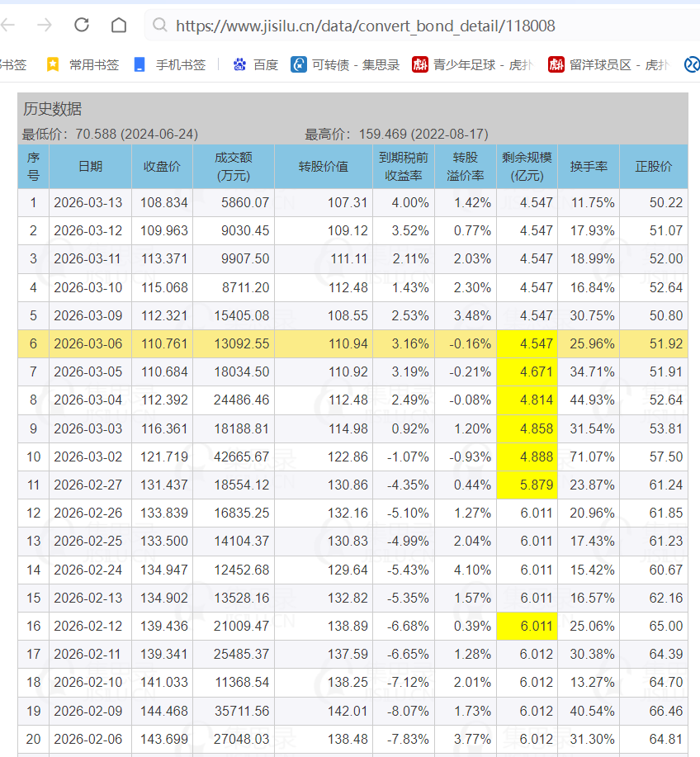Open the 百度 bookmark
Image resolution: width=700 pixels, height=757 pixels.
point(256,64)
